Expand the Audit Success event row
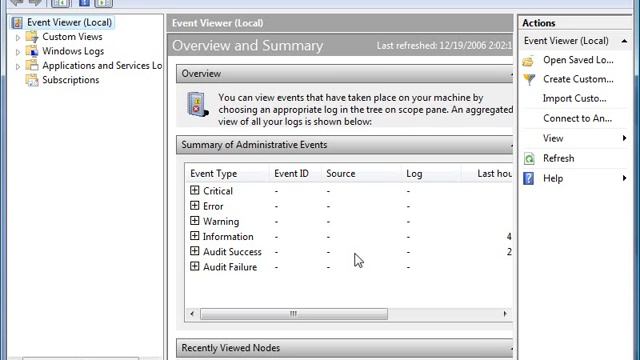The image size is (640, 360). [x=195, y=251]
